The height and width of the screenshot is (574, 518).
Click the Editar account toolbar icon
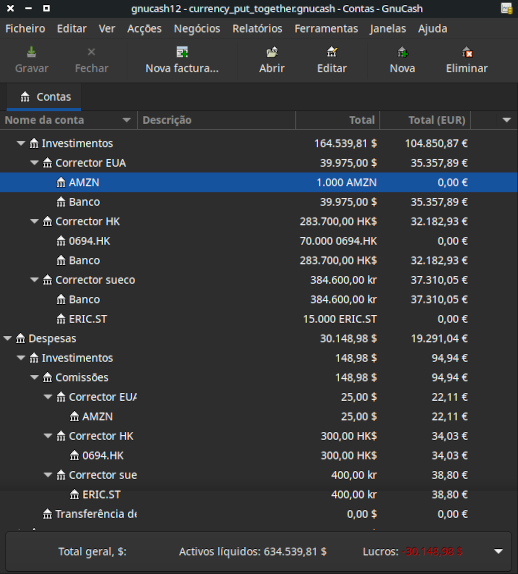pos(332,52)
